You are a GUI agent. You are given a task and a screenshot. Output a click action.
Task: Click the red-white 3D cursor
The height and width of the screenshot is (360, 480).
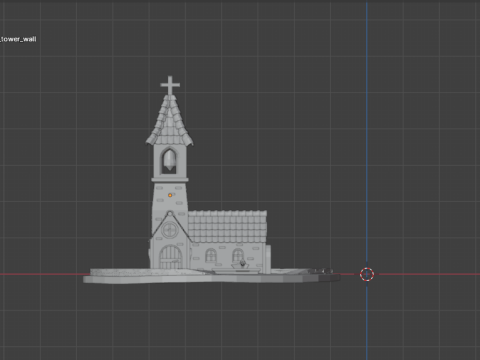pyautogui.click(x=367, y=274)
